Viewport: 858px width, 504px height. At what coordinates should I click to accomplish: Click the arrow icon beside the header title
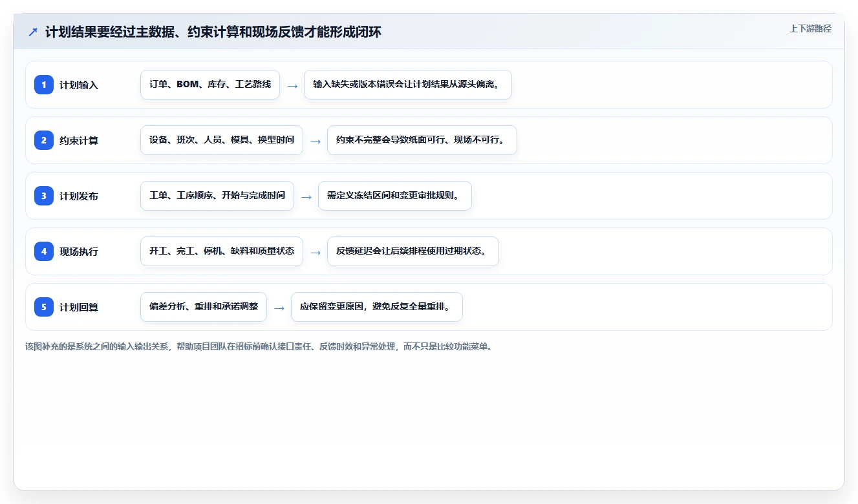click(x=33, y=32)
